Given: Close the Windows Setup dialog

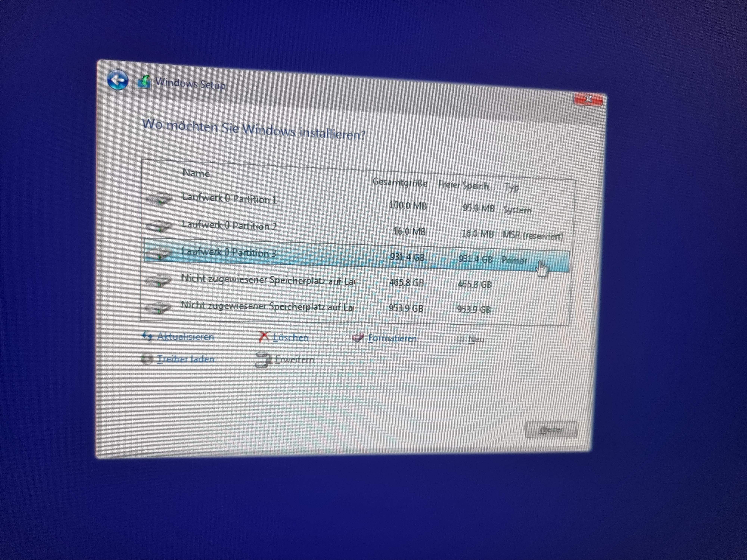Looking at the screenshot, I should coord(588,99).
